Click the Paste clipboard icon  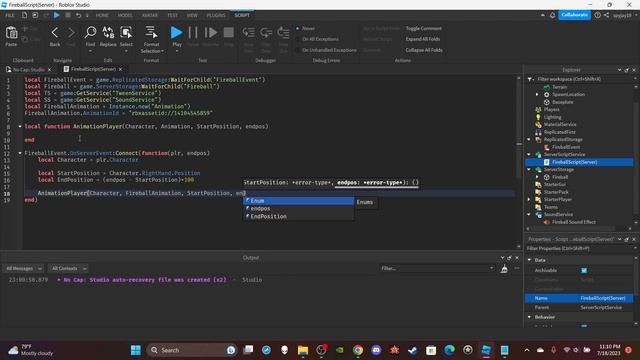coord(11,33)
